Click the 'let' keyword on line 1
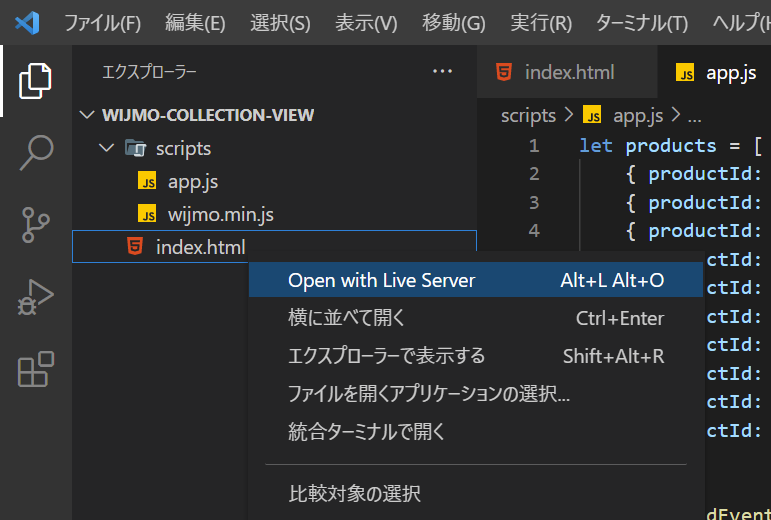The height and width of the screenshot is (520, 771). coord(596,146)
